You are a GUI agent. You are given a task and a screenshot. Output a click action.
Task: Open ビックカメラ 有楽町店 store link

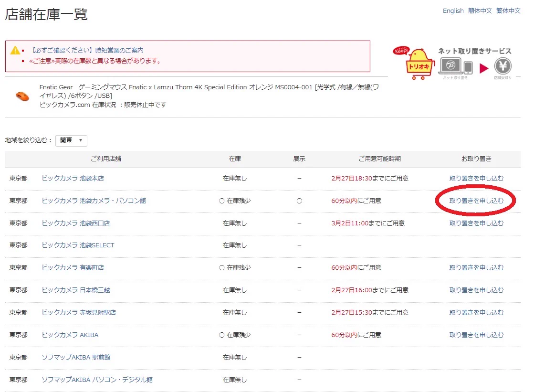tap(73, 268)
